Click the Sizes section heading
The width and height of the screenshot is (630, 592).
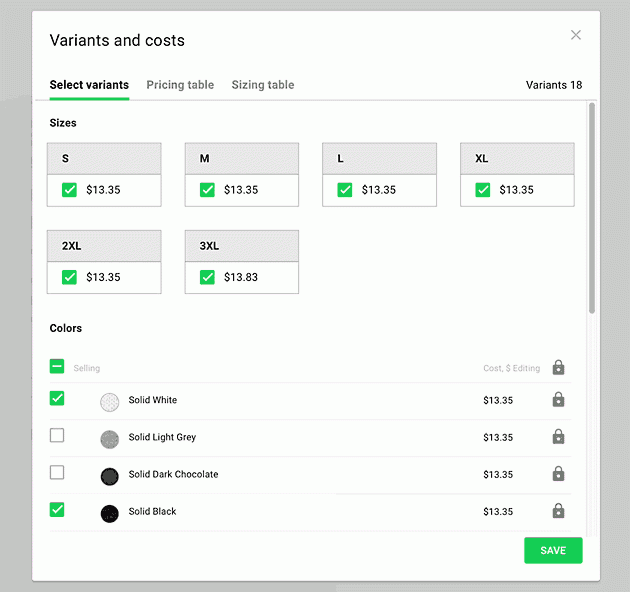pos(63,123)
